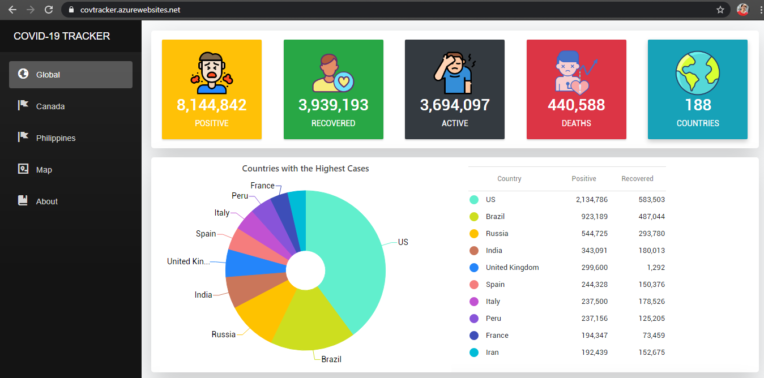Image resolution: width=764 pixels, height=378 pixels.
Task: Click the Philippines flag icon
Action: pos(22,137)
